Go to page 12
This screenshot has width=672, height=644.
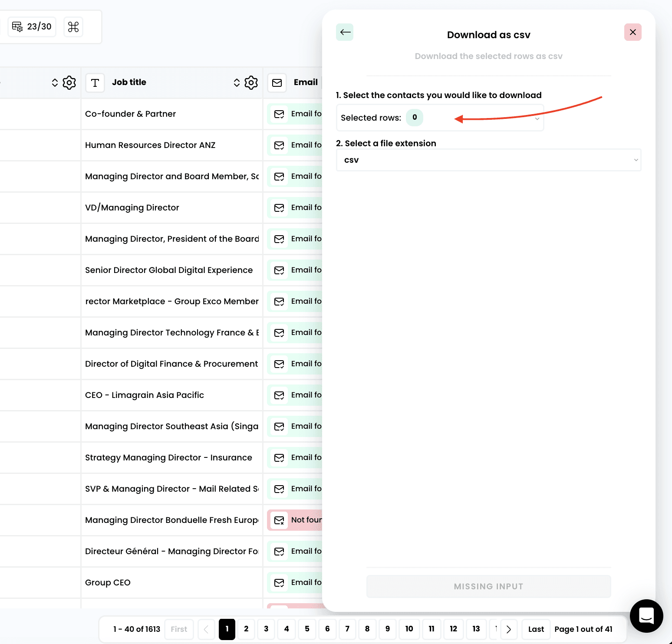454,629
